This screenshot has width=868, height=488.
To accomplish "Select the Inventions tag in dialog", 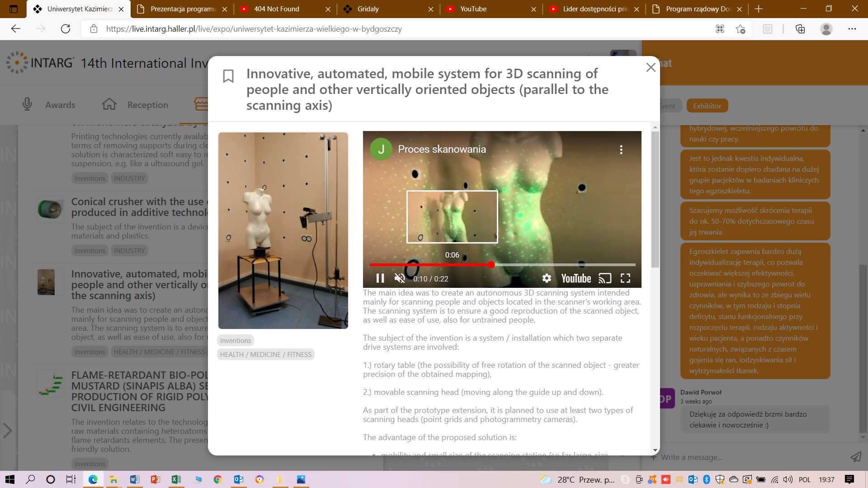I will coord(236,340).
